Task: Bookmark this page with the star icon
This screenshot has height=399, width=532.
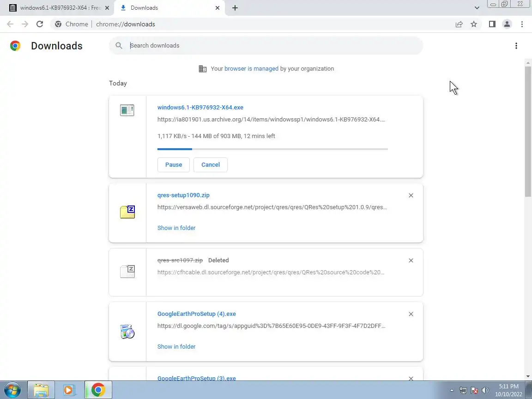Action: [x=474, y=24]
